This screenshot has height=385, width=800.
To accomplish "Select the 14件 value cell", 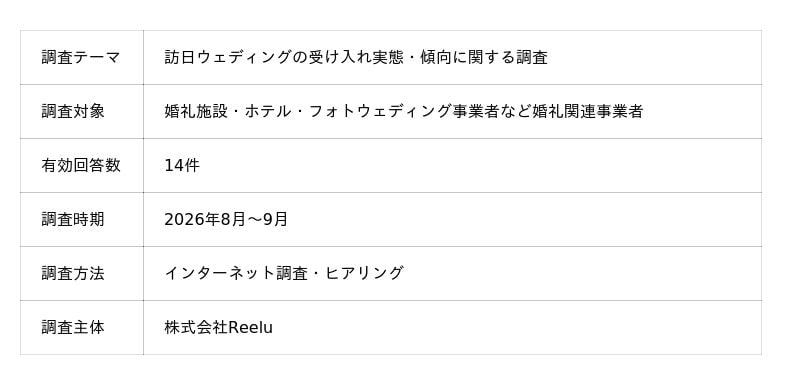I will click(x=453, y=166).
